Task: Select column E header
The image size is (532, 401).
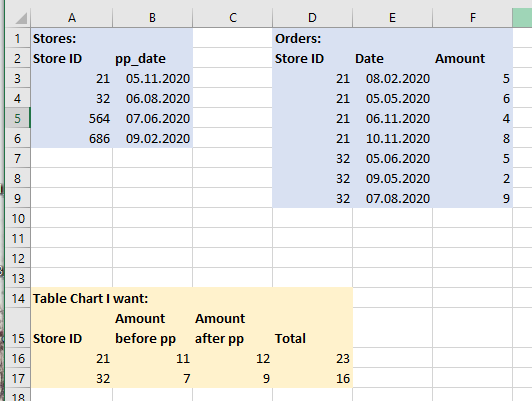Action: click(393, 18)
